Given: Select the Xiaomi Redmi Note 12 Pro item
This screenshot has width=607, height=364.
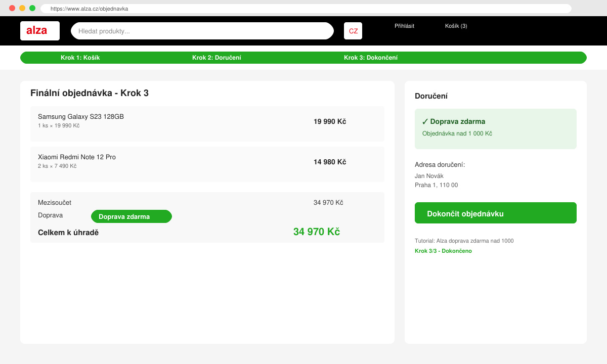Looking at the screenshot, I should (x=207, y=164).
